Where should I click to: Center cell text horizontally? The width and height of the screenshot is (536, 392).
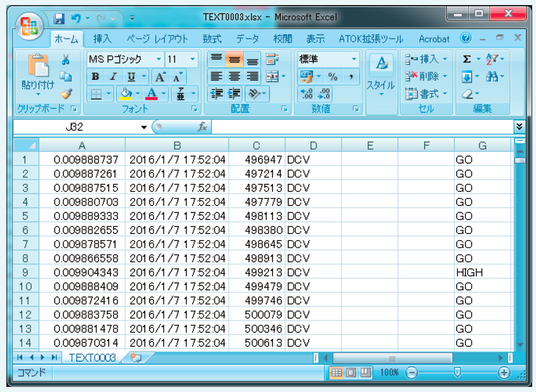pyautogui.click(x=234, y=77)
